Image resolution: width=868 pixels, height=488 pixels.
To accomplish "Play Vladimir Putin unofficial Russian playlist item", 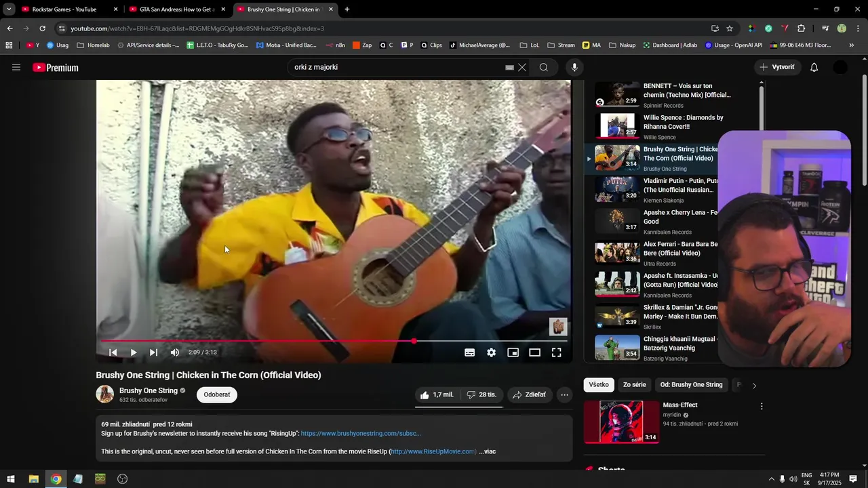I will 656,190.
